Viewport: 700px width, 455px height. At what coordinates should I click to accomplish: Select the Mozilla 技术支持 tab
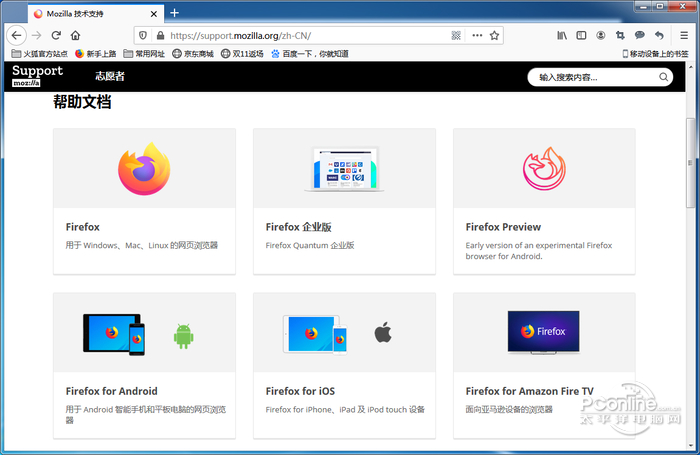click(x=96, y=14)
